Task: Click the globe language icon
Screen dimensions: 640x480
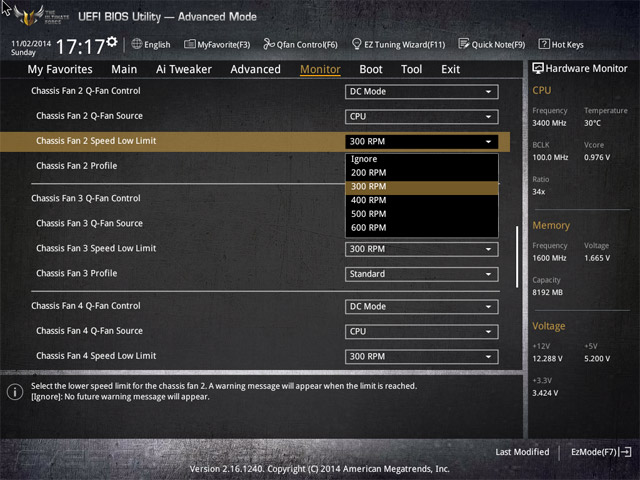Action: point(137,44)
